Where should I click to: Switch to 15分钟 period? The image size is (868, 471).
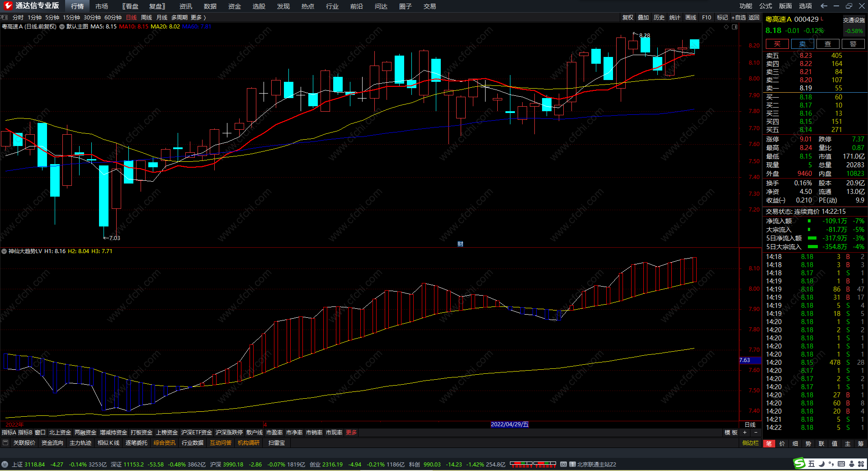(71, 18)
